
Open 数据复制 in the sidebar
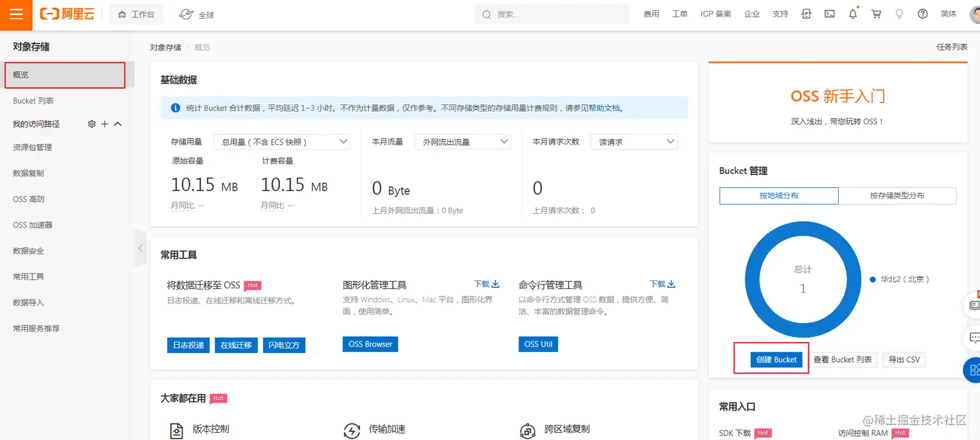[x=29, y=174]
